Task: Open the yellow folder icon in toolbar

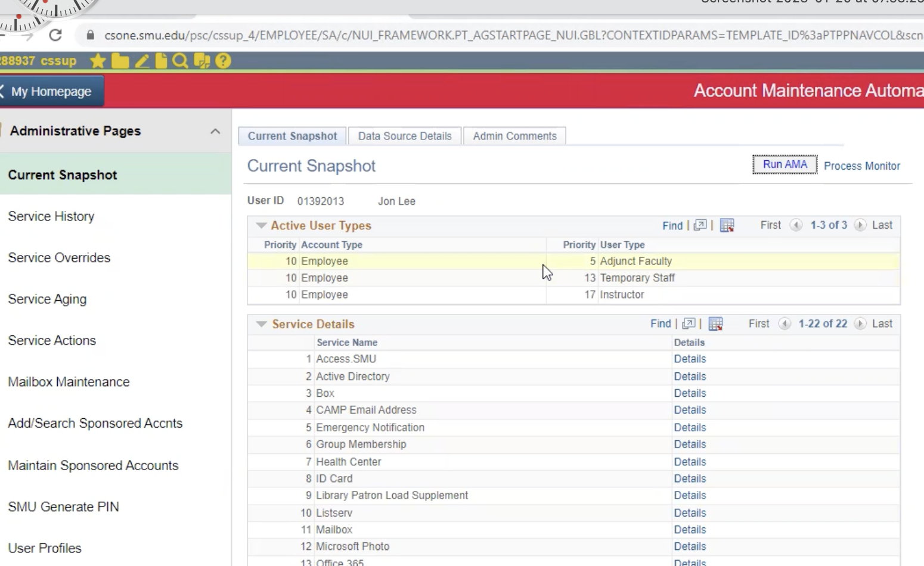Action: coord(120,61)
